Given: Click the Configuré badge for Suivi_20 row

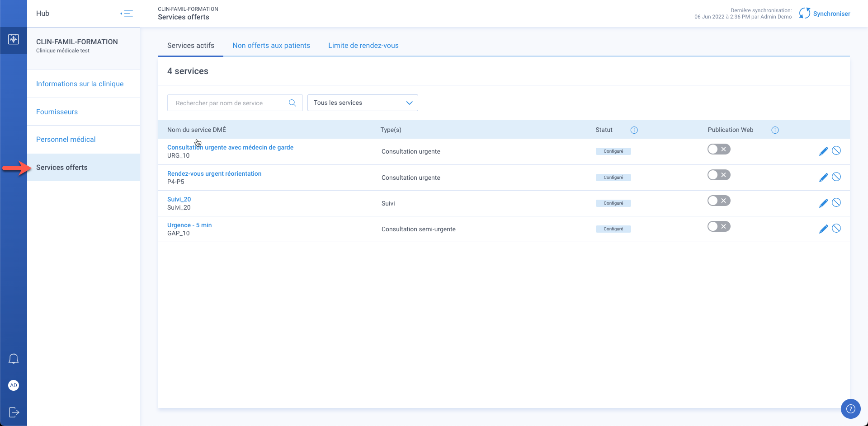Looking at the screenshot, I should point(613,203).
